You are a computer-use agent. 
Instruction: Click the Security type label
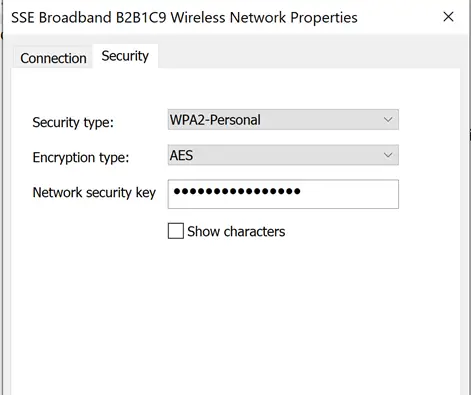coord(73,122)
